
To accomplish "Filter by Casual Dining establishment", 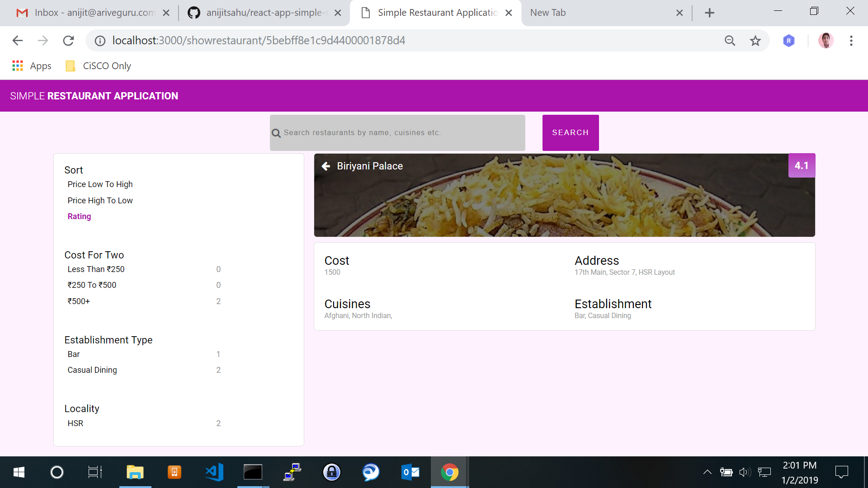I will [92, 370].
